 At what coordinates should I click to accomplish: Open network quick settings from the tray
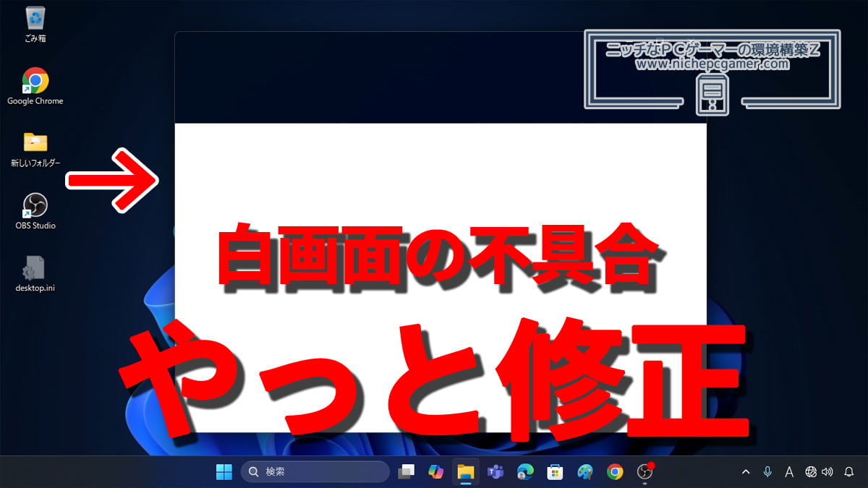812,472
